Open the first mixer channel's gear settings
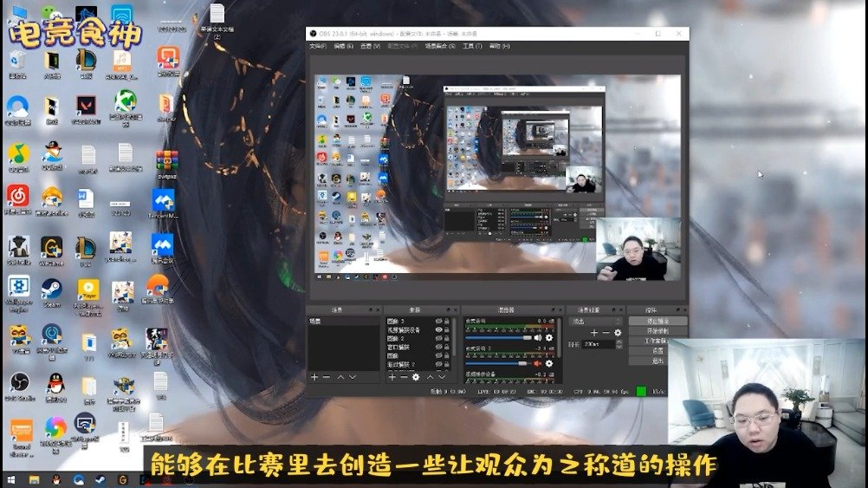 coord(549,337)
